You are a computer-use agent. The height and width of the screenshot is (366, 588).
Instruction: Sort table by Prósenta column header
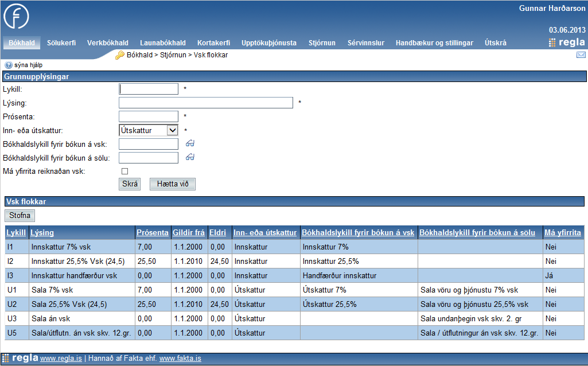click(x=153, y=232)
